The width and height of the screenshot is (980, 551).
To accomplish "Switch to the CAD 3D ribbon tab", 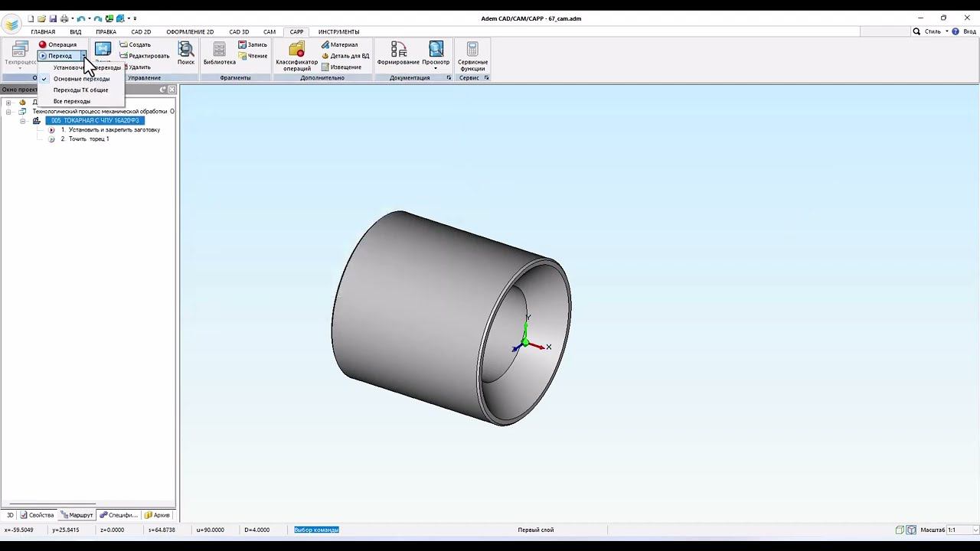I will (239, 32).
